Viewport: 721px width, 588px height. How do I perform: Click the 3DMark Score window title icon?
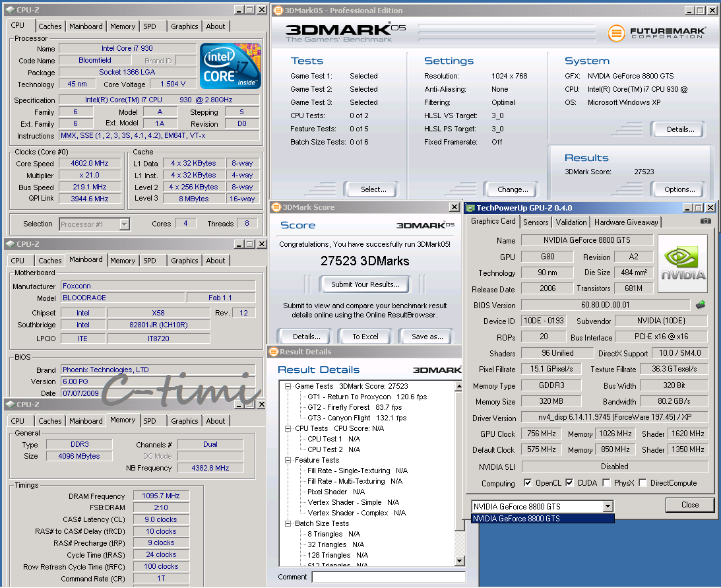[276, 207]
